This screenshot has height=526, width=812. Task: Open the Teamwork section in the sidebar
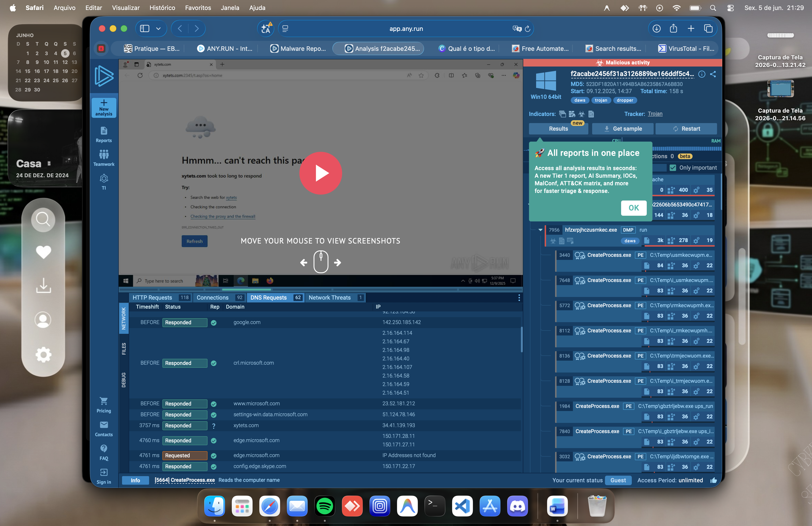(104, 158)
